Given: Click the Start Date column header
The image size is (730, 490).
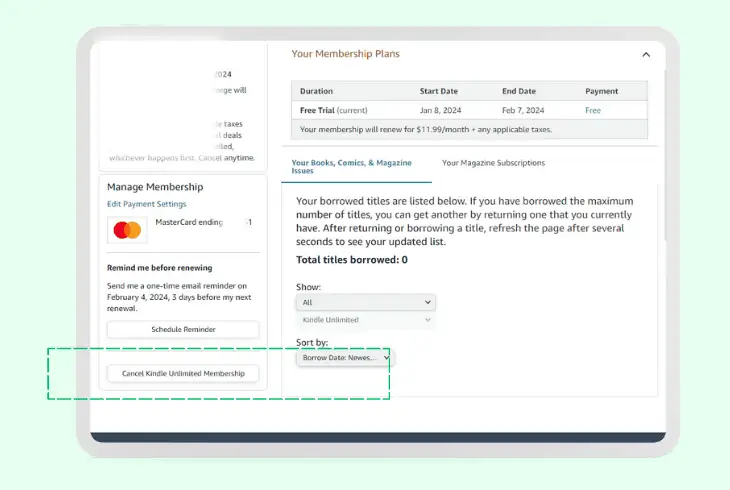Looking at the screenshot, I should [439, 91].
